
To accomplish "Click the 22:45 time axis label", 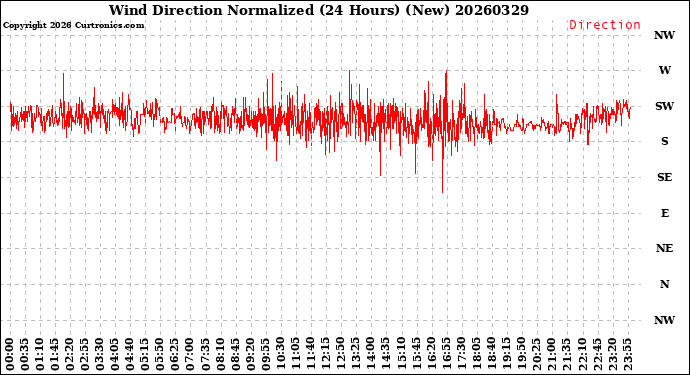I will tap(597, 354).
